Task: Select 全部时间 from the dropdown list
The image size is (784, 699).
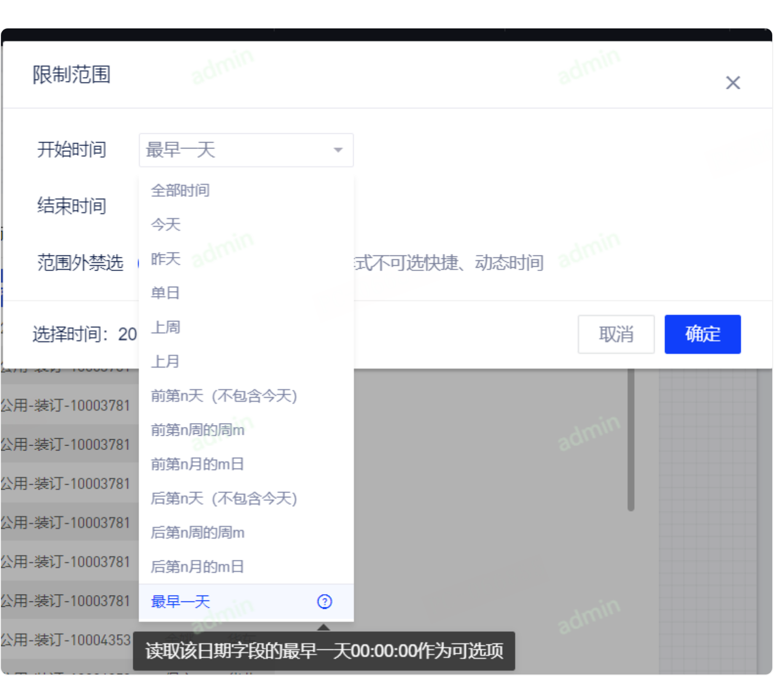Action: (180, 190)
